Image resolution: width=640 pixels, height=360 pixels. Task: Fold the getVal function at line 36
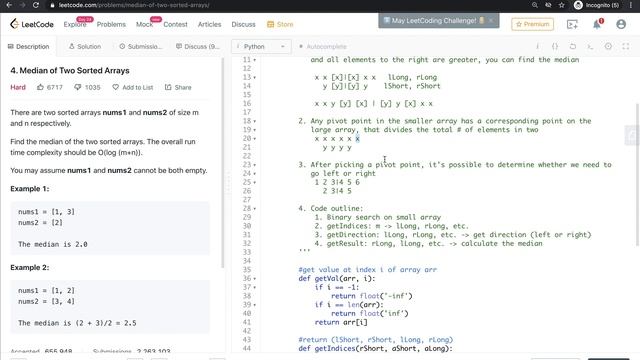coord(255,279)
